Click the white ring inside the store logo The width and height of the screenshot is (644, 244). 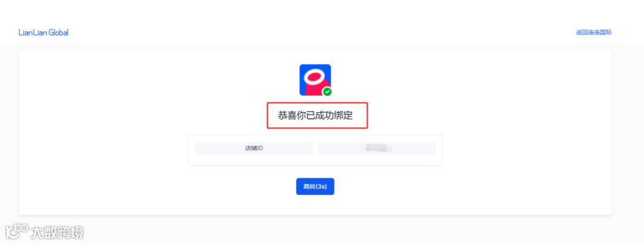pyautogui.click(x=315, y=77)
